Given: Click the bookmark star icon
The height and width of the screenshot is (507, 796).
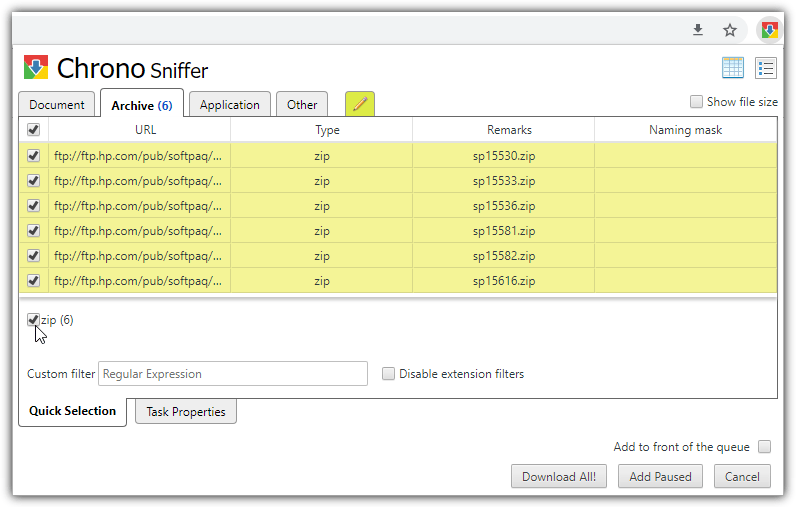Looking at the screenshot, I should click(730, 30).
